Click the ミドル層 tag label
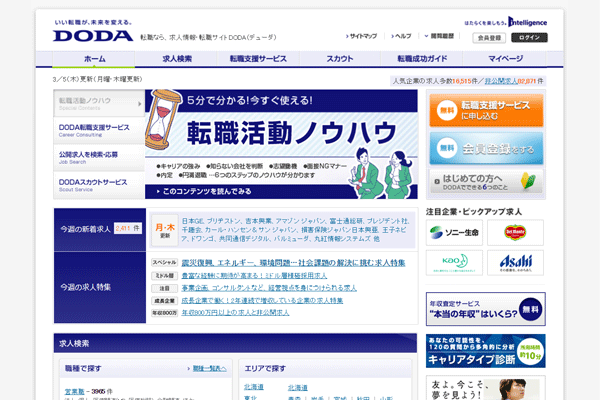The width and height of the screenshot is (600, 400). [x=164, y=276]
